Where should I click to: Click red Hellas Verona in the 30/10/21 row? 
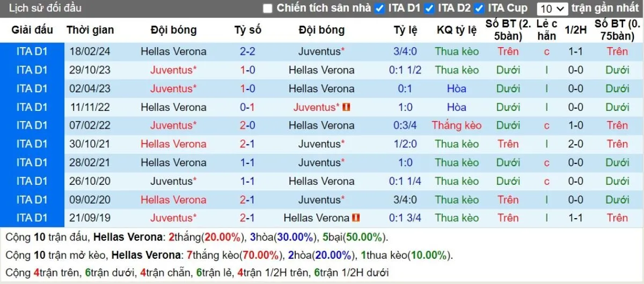coord(173,144)
